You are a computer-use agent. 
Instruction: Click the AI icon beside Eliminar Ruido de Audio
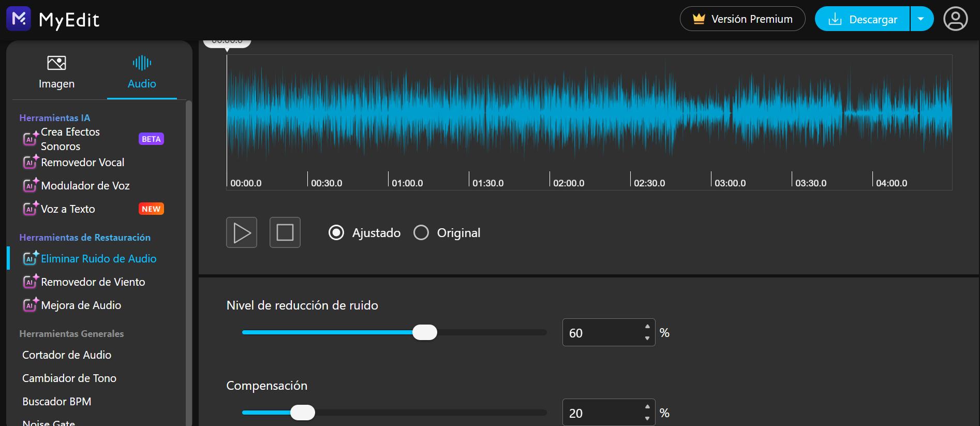pyautogui.click(x=31, y=258)
